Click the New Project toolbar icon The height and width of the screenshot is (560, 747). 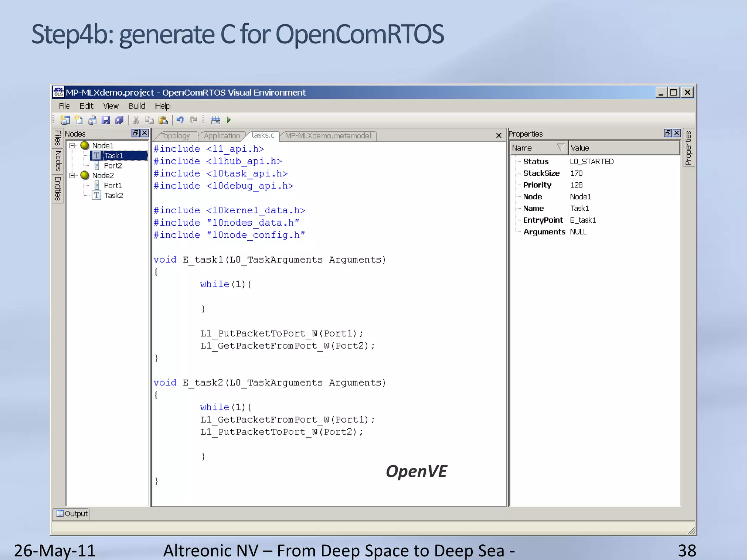tap(65, 120)
